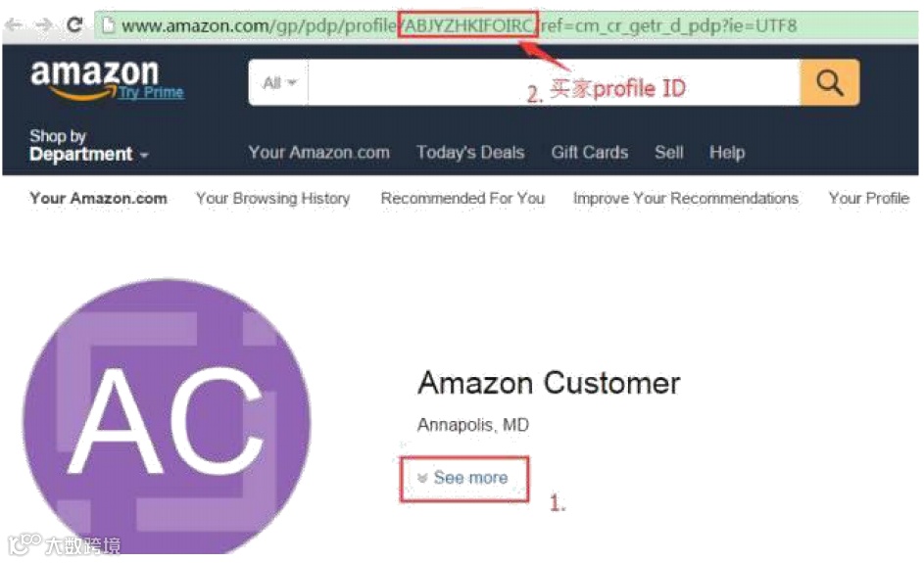Reload the page with the refresh icon
924x563 pixels.
coord(74,24)
